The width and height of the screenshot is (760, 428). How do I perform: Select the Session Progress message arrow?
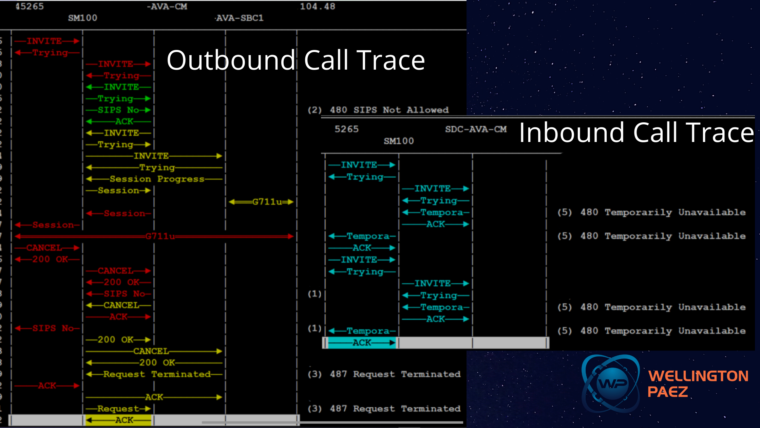coord(154,179)
